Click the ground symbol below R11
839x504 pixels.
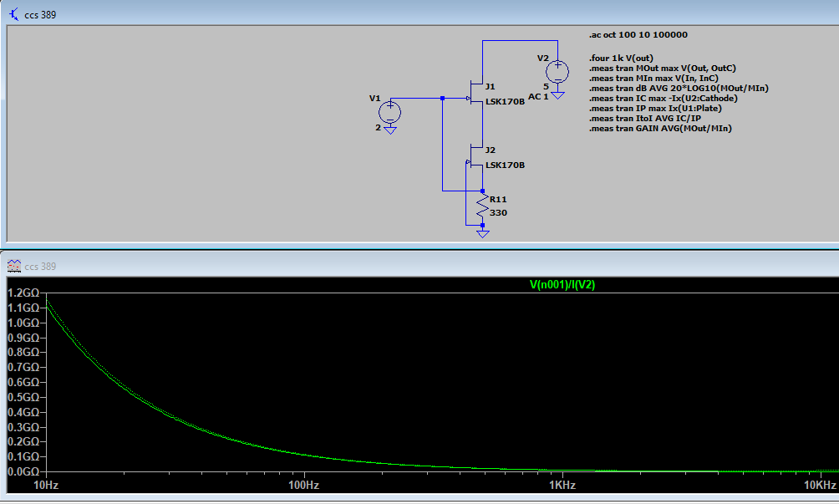[482, 233]
